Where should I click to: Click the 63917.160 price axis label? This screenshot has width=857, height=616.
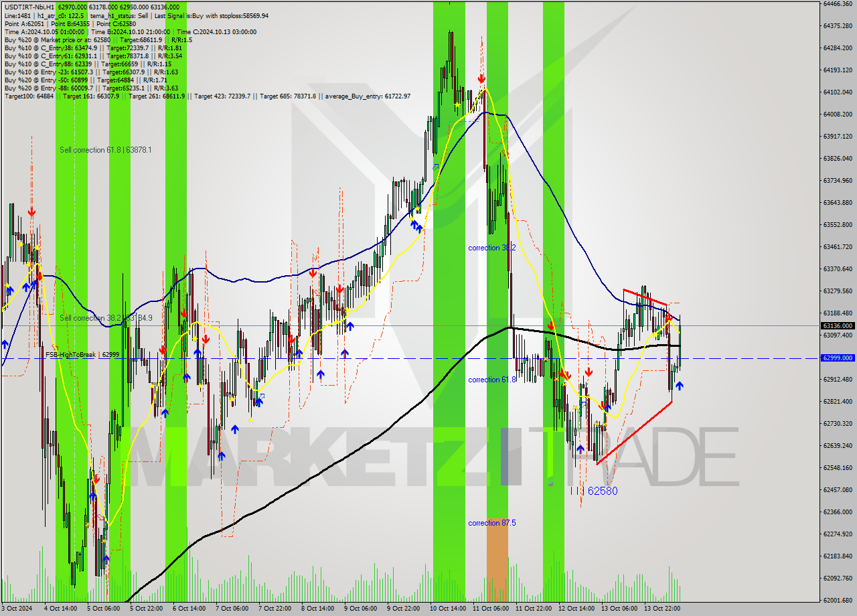[x=837, y=136]
